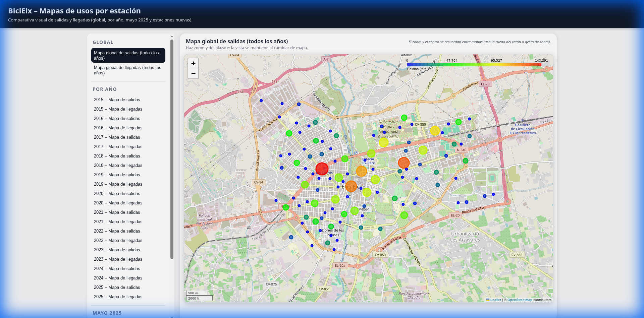Select 2022 – Mapa de llegadas

[x=128, y=240]
